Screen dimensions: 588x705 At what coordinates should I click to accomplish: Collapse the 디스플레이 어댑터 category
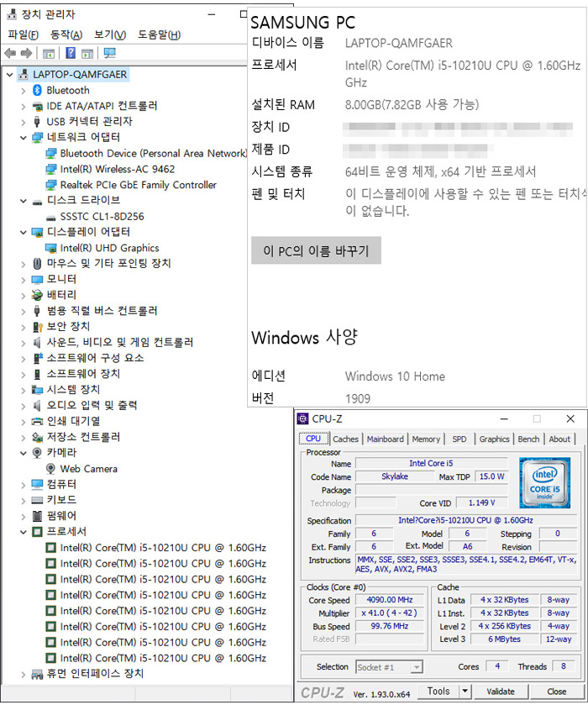click(23, 233)
